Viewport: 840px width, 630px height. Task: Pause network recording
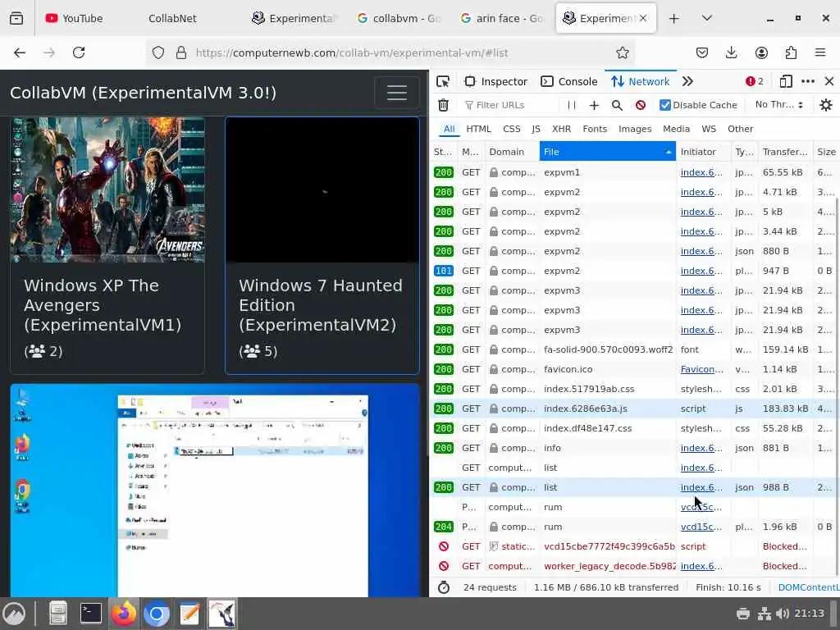[572, 105]
